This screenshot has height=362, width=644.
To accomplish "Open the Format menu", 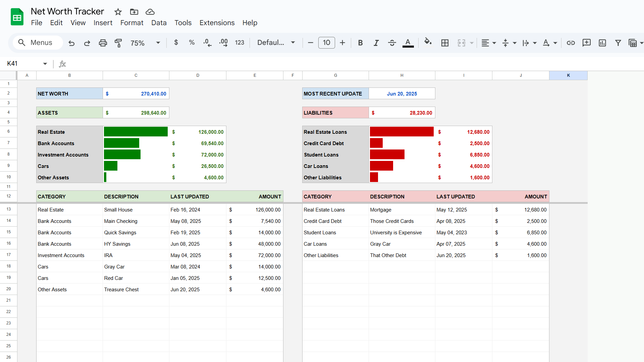I will click(131, 23).
